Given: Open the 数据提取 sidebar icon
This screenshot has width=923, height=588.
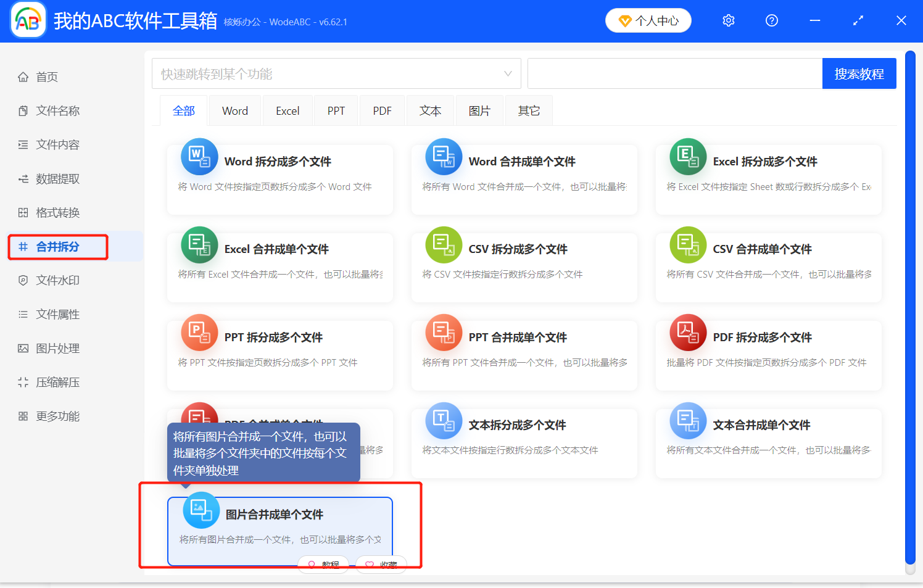Looking at the screenshot, I should coord(23,178).
